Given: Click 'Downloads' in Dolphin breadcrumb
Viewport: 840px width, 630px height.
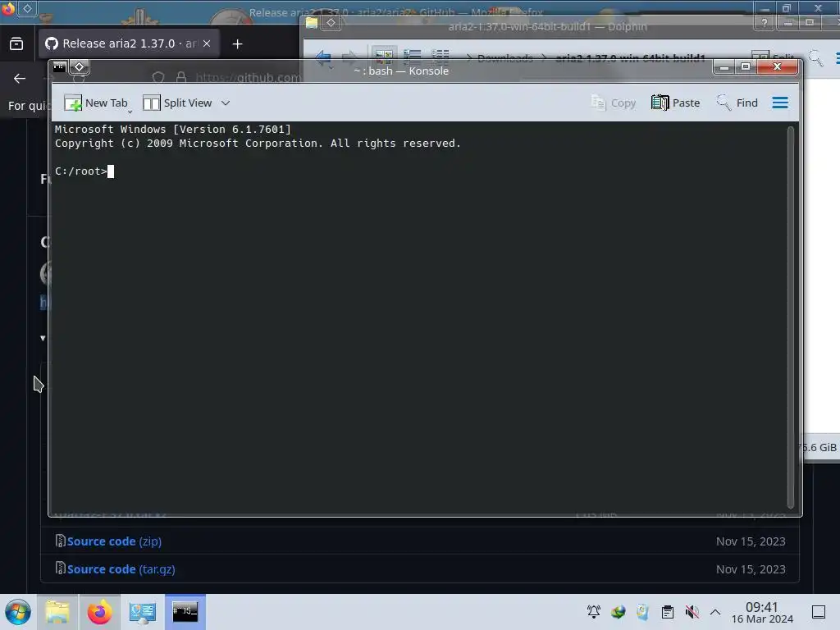Looking at the screenshot, I should pyautogui.click(x=505, y=58).
